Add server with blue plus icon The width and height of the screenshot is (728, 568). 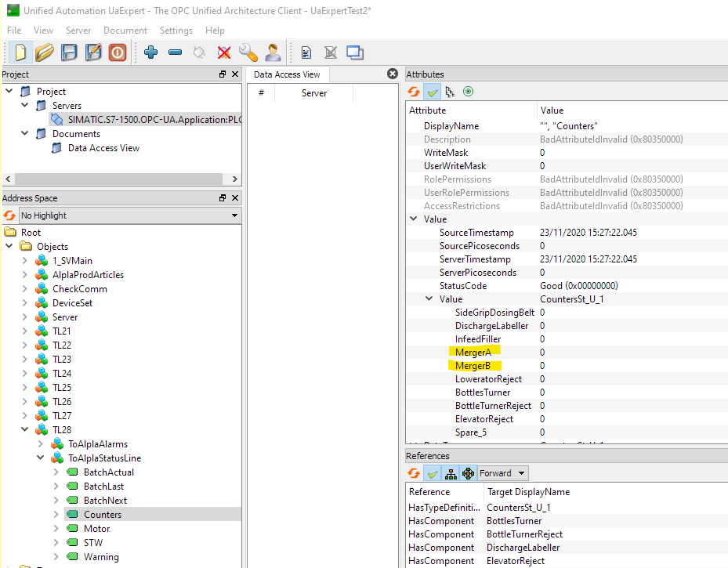[151, 52]
